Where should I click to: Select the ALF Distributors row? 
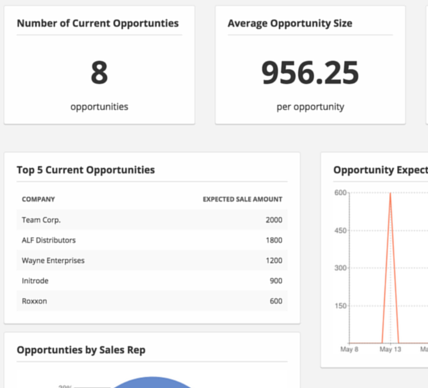pos(152,240)
